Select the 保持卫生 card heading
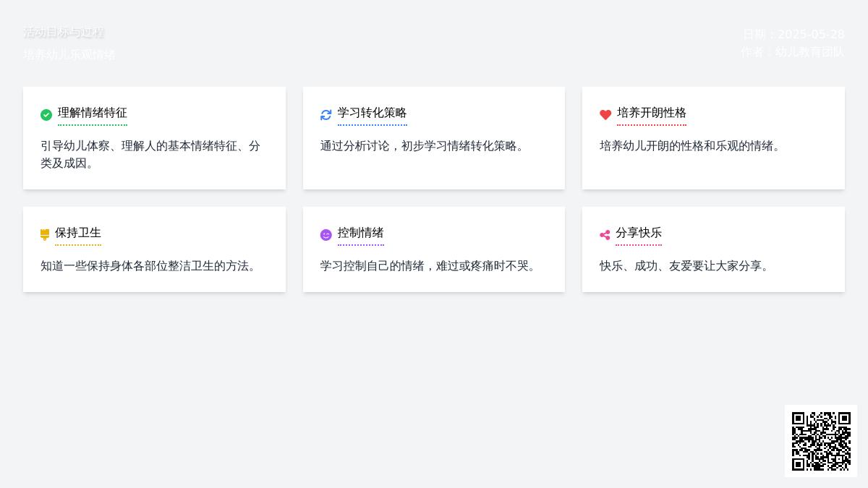Viewport: 868px width, 488px height. pyautogui.click(x=78, y=233)
